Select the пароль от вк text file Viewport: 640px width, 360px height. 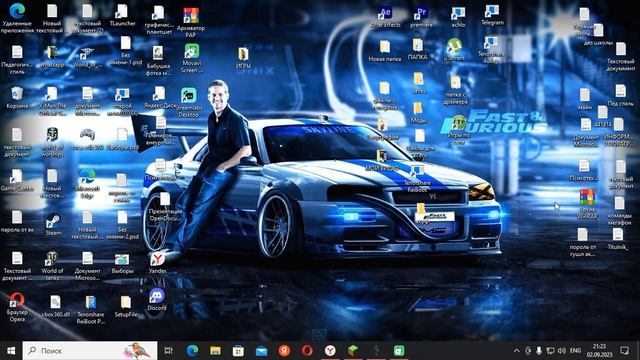click(x=17, y=222)
